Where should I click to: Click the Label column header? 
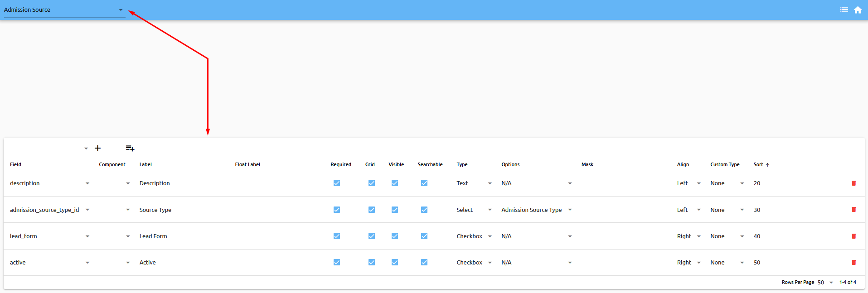[145, 164]
